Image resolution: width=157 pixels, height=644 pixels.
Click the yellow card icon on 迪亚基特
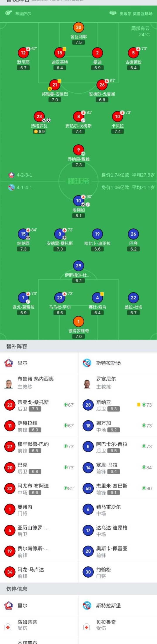pyautogui.click(x=65, y=49)
